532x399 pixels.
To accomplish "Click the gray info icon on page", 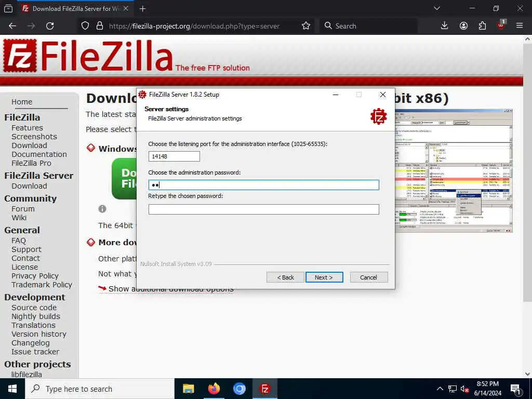I will click(x=102, y=209).
